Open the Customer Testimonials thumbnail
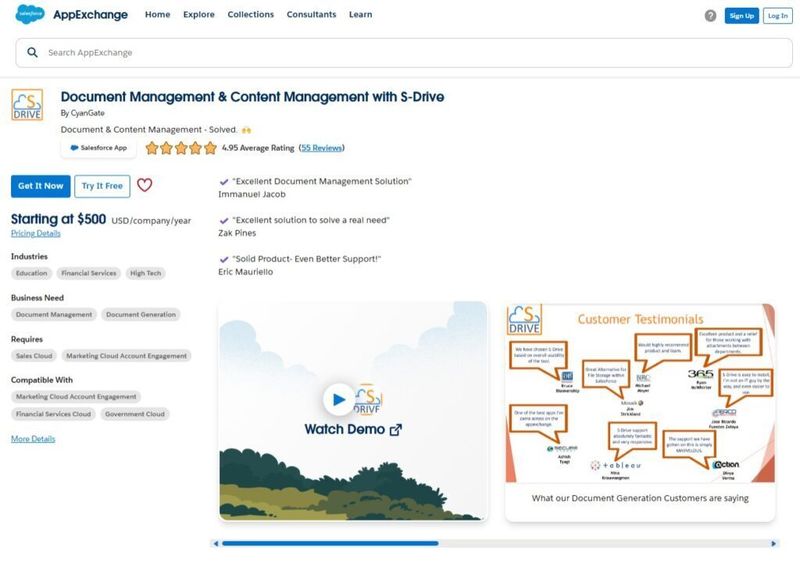 click(640, 393)
